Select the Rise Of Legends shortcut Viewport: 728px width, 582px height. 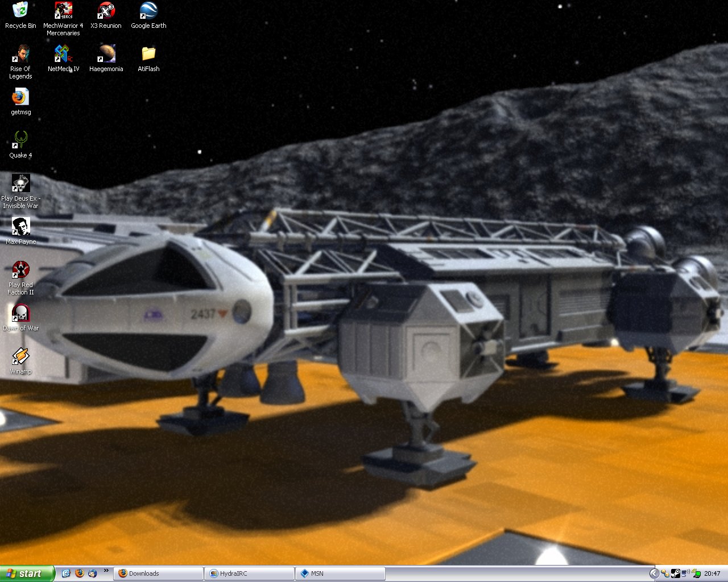(x=20, y=62)
